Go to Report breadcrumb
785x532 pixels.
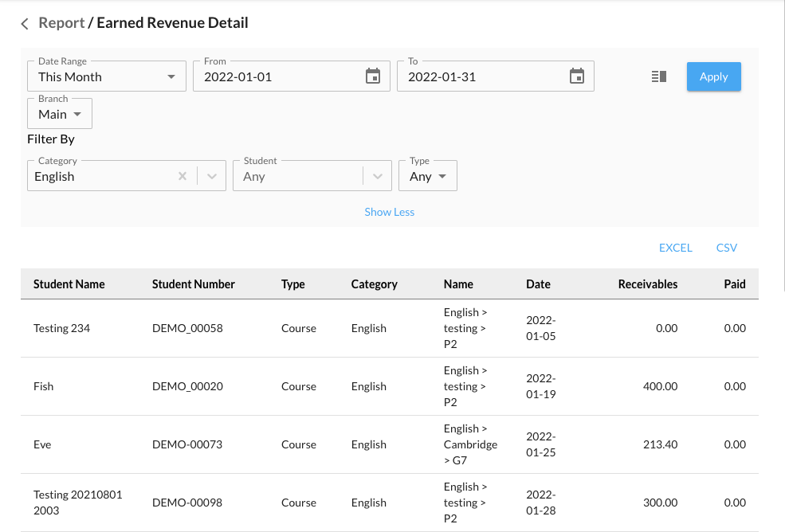click(x=61, y=23)
